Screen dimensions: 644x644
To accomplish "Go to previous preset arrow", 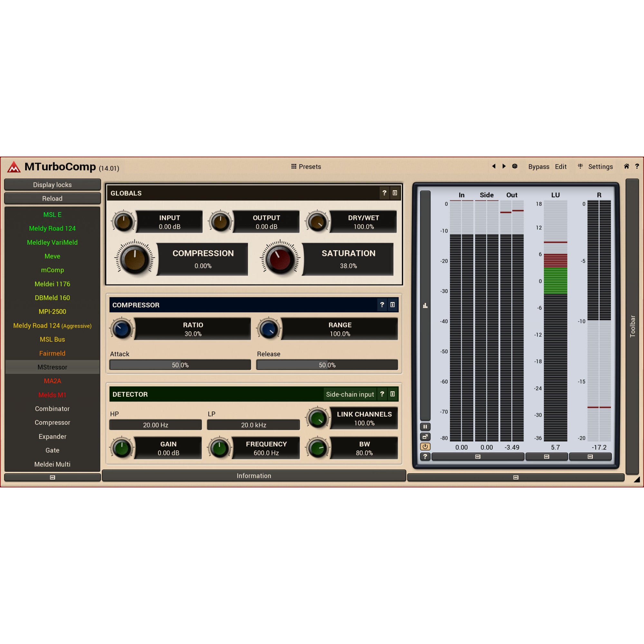I will pos(494,166).
